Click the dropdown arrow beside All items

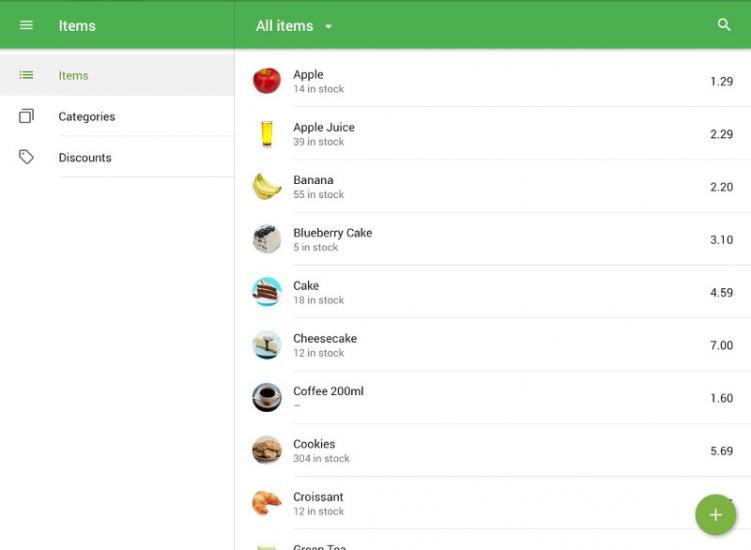pyautogui.click(x=329, y=27)
